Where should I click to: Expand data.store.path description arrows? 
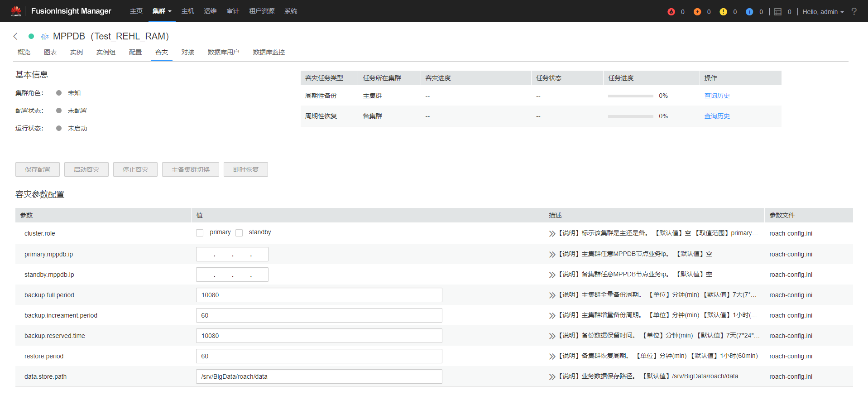tap(552, 377)
